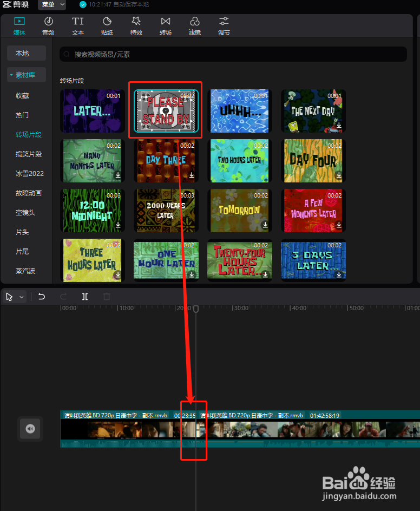Screen dimensions: 420x511
Task: Open the 菜单 menu dropdown
Action: tap(52, 4)
